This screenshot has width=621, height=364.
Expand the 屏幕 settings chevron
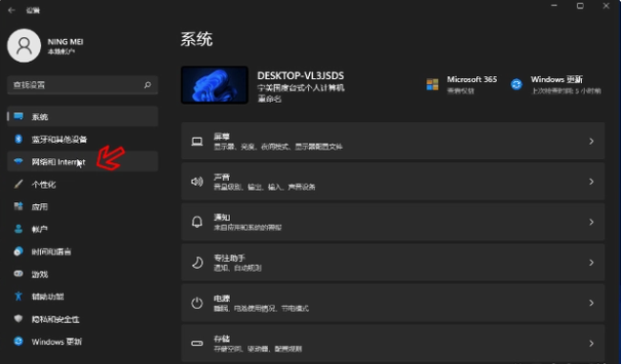[591, 141]
